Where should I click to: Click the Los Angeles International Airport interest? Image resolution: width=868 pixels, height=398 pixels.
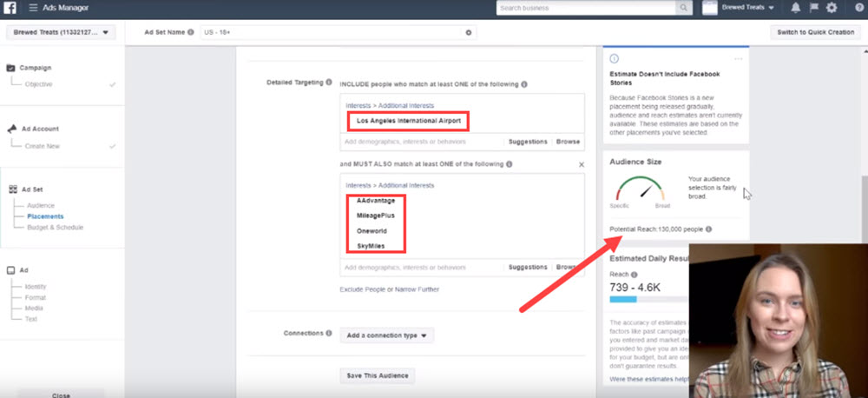(409, 121)
